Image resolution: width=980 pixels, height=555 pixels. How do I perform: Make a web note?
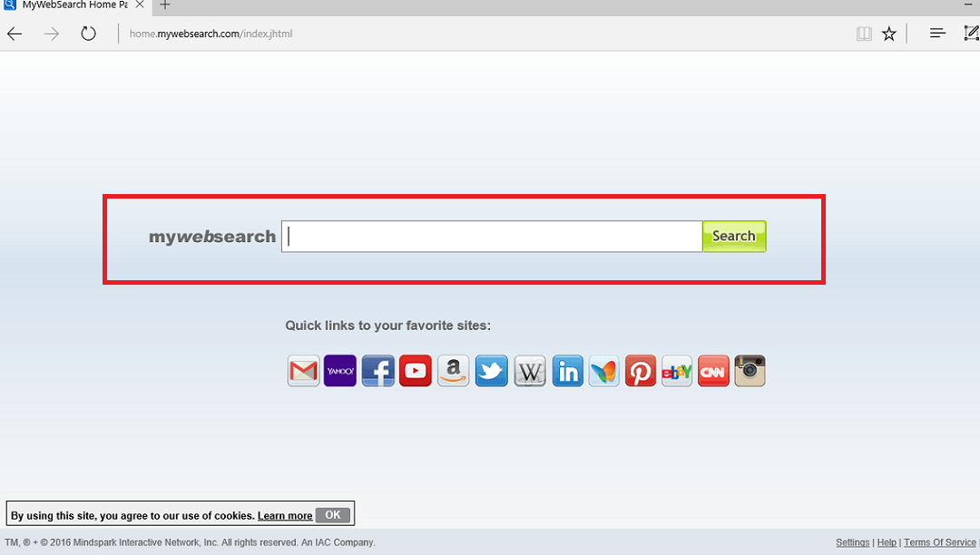tap(971, 33)
